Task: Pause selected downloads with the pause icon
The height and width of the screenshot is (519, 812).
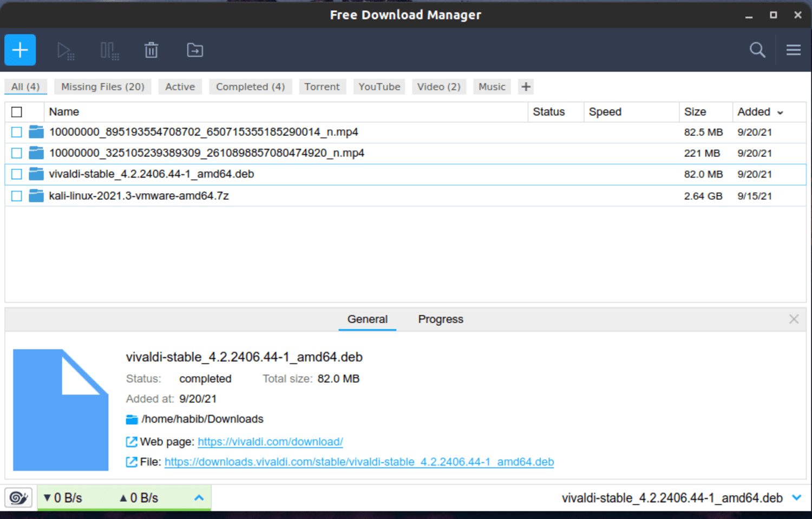Action: pyautogui.click(x=109, y=50)
